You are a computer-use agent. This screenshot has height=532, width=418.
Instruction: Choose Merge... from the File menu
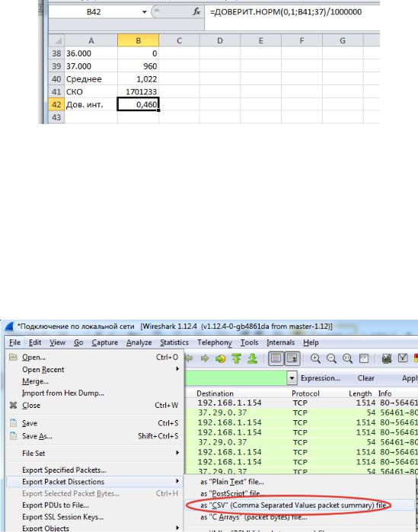[x=35, y=381]
